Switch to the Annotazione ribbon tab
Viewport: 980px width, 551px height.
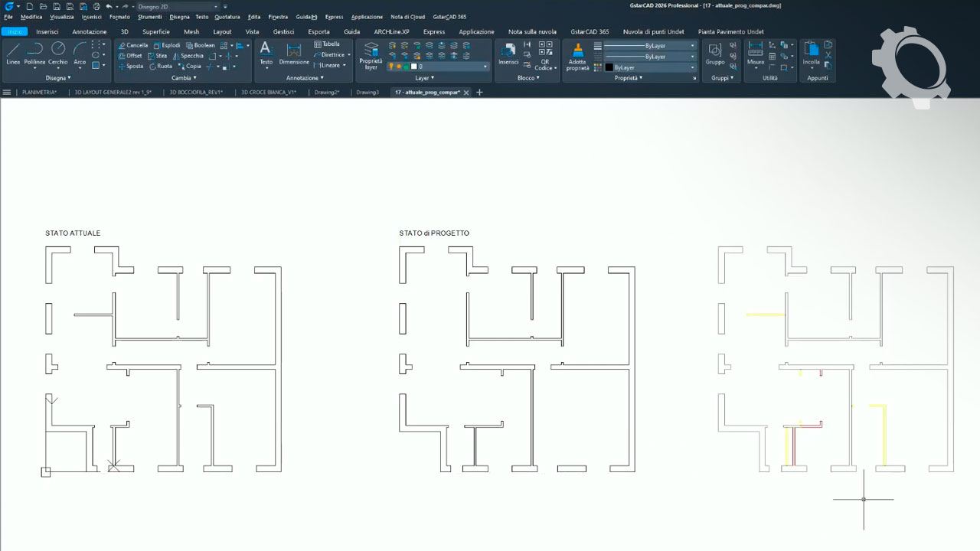pos(90,31)
